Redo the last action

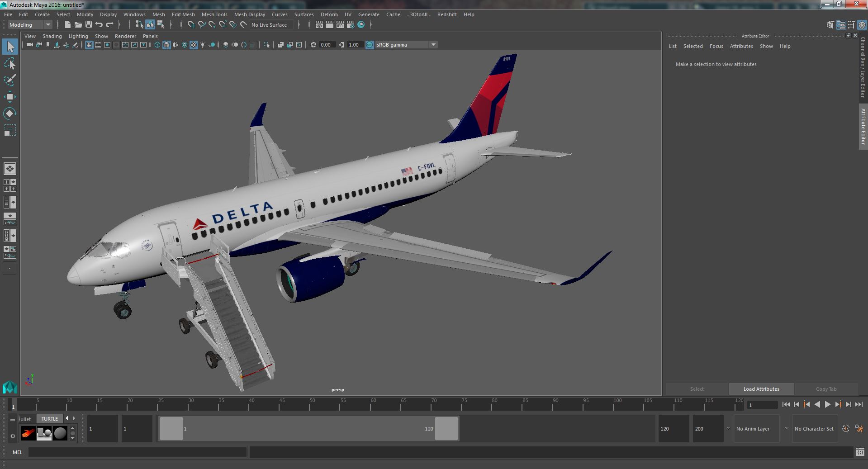click(x=109, y=25)
